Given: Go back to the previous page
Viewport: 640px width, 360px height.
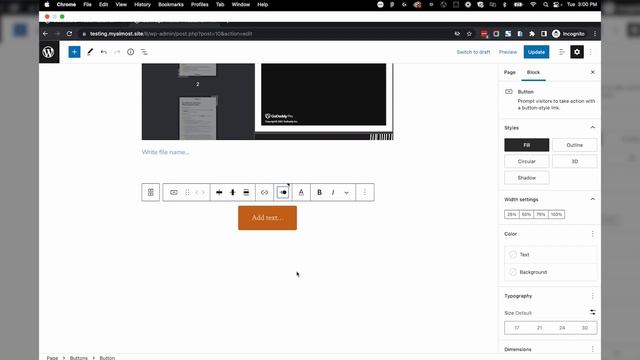Looking at the screenshot, I should pos(45,34).
